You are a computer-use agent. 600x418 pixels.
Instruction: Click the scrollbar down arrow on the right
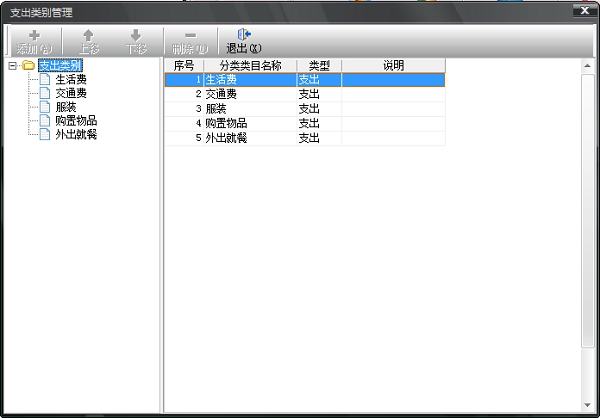click(587, 405)
